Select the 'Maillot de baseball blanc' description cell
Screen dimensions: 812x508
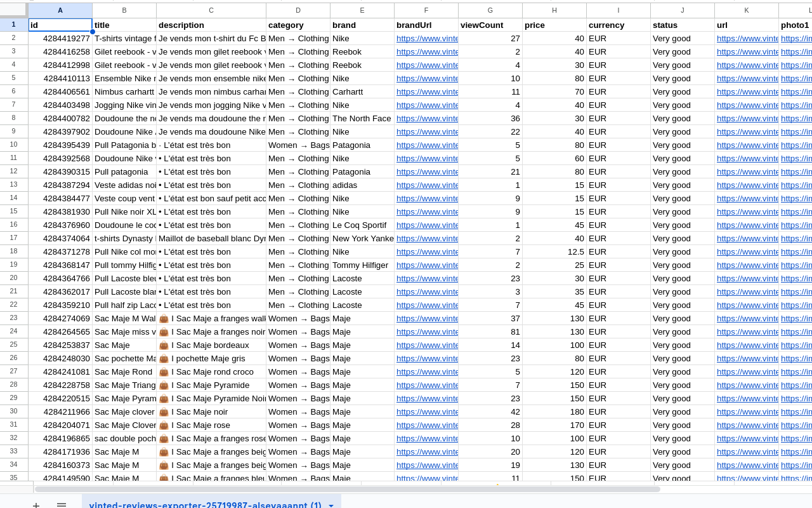point(211,238)
